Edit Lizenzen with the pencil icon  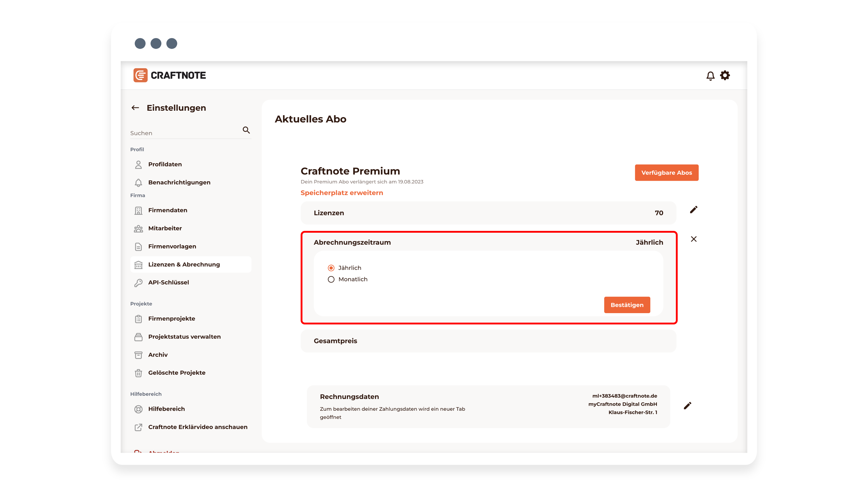pyautogui.click(x=693, y=210)
